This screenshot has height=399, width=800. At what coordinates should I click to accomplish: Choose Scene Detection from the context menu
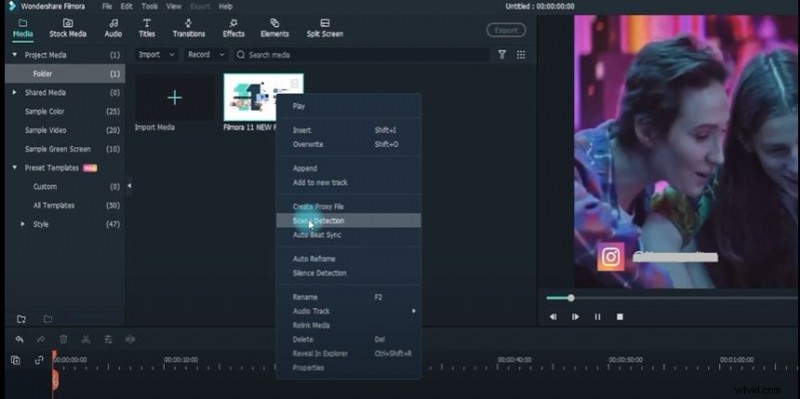click(348, 220)
